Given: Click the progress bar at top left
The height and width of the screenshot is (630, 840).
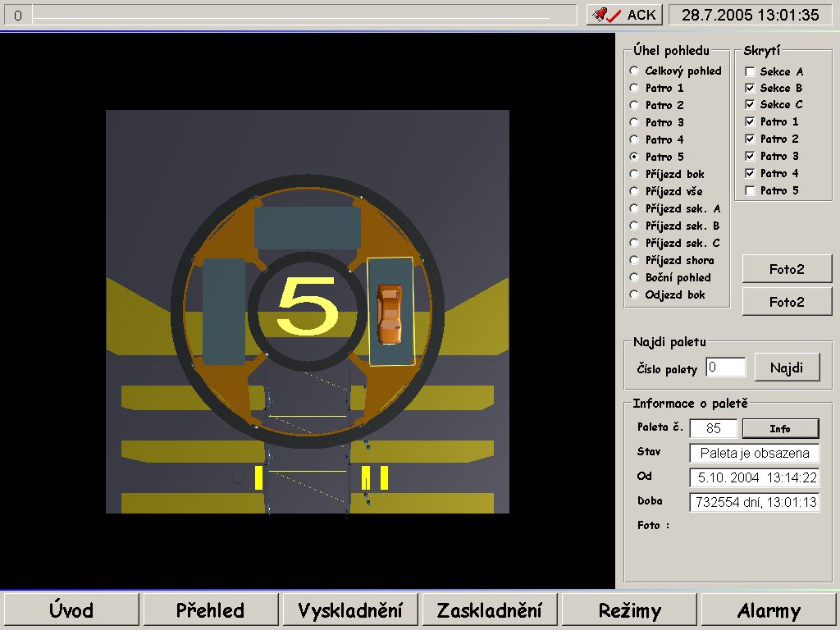Looking at the screenshot, I should click(x=291, y=15).
